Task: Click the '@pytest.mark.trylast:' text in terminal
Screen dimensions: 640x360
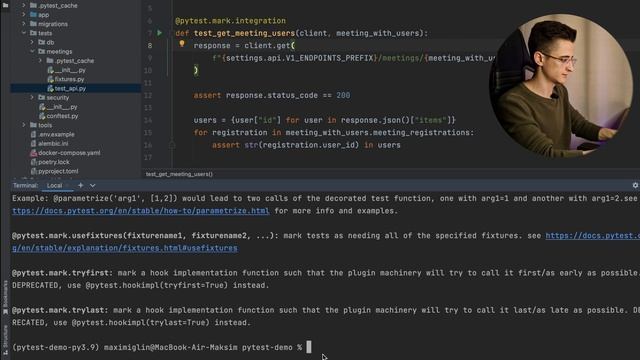Action: [x=60, y=310]
